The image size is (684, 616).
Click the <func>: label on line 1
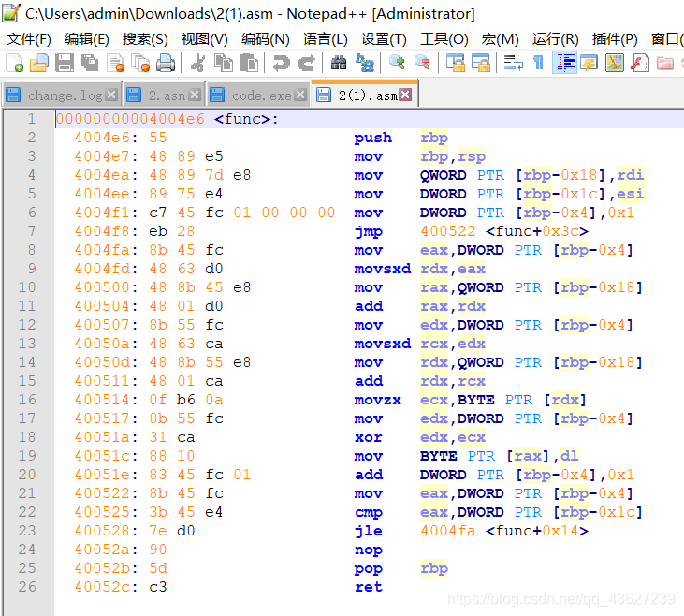246,119
